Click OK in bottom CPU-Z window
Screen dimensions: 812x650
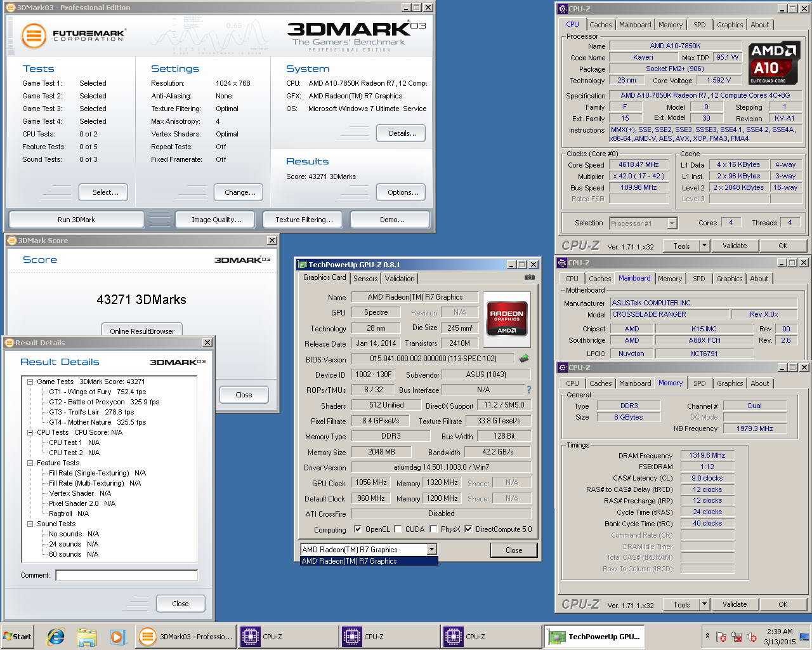click(x=783, y=604)
